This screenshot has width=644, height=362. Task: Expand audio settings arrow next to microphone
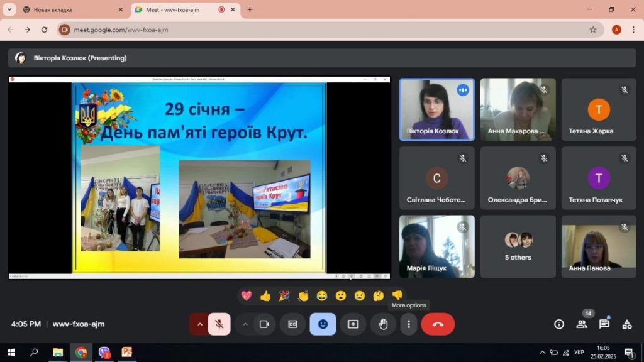[200, 324]
